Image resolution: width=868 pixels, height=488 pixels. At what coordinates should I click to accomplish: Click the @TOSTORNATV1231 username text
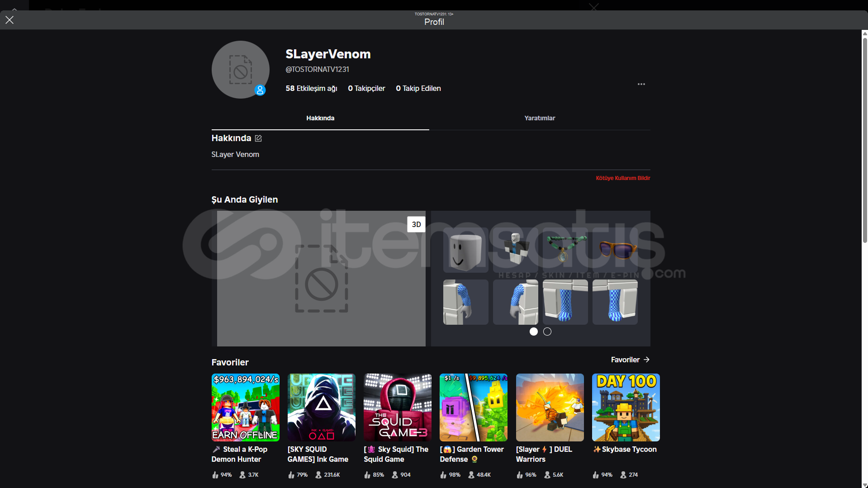317,69
